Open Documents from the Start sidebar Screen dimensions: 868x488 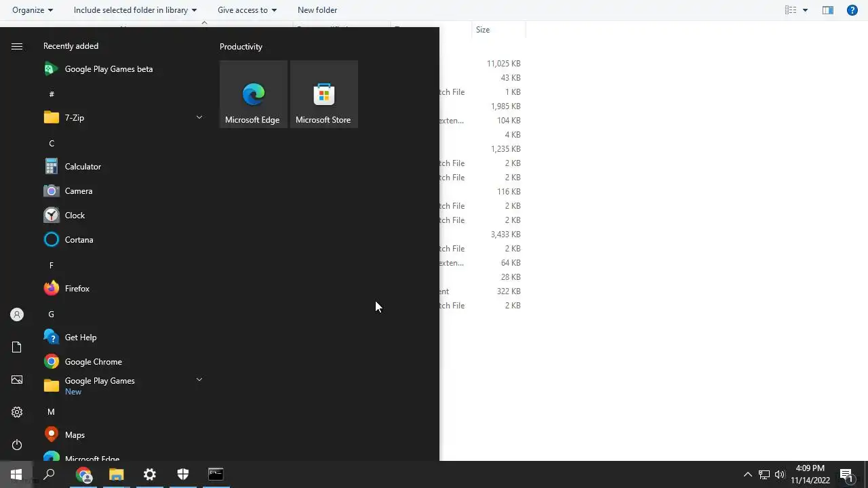[x=17, y=347]
